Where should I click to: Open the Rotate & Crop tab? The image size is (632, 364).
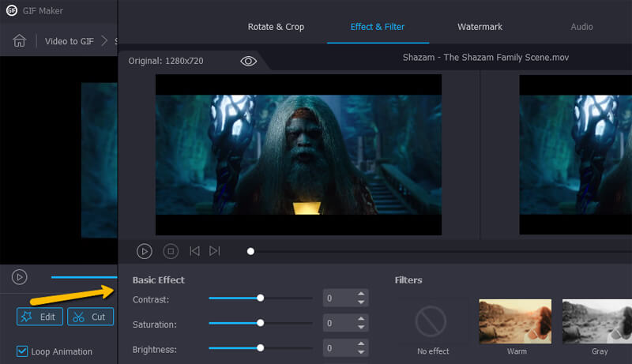[276, 27]
